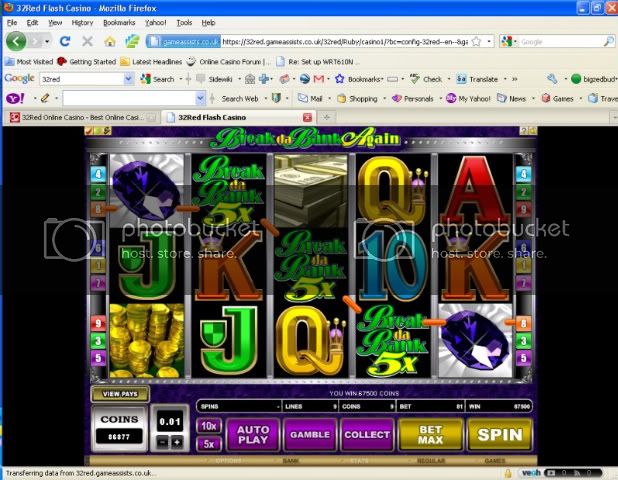Viewport: 618px width, 480px height.
Task: Click Sidewiki on the Google toolbar
Action: coord(214,79)
